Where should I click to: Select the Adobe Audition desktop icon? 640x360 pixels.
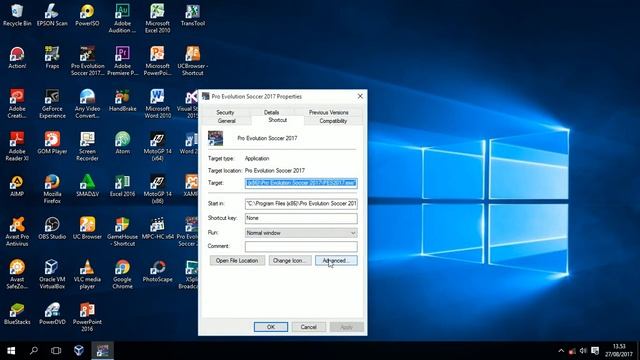[122, 18]
